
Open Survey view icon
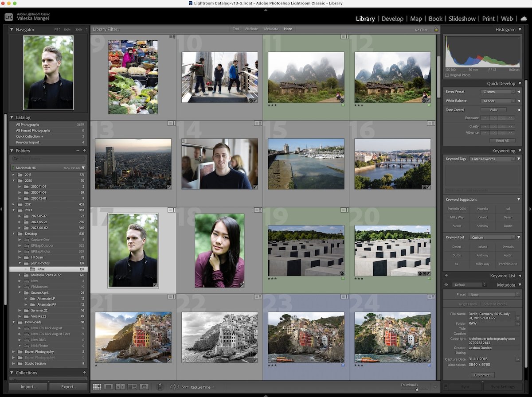(132, 387)
